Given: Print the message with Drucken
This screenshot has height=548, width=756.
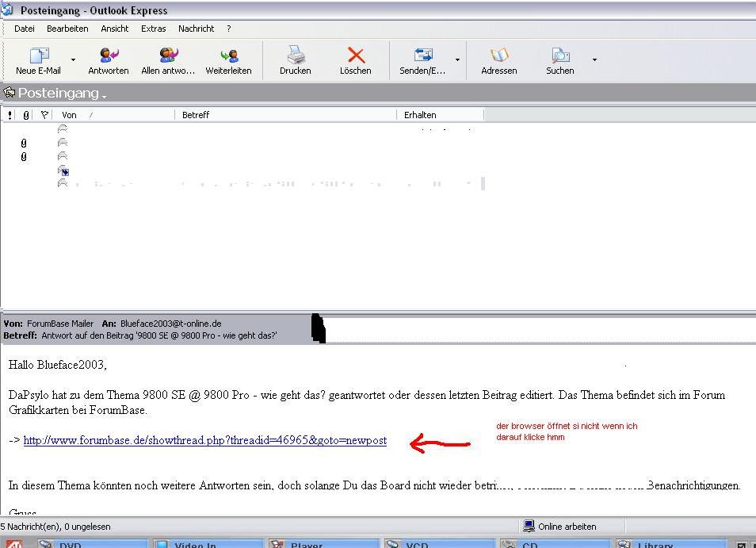Looking at the screenshot, I should pos(295,60).
